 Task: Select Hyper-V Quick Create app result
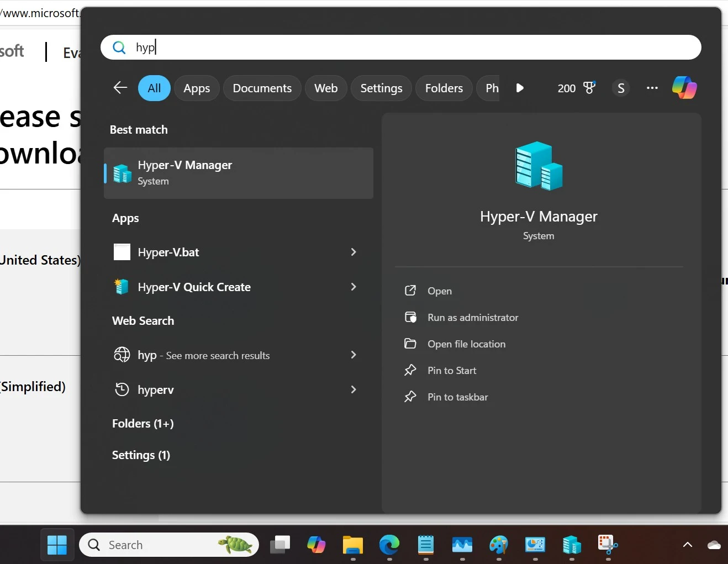click(x=239, y=287)
